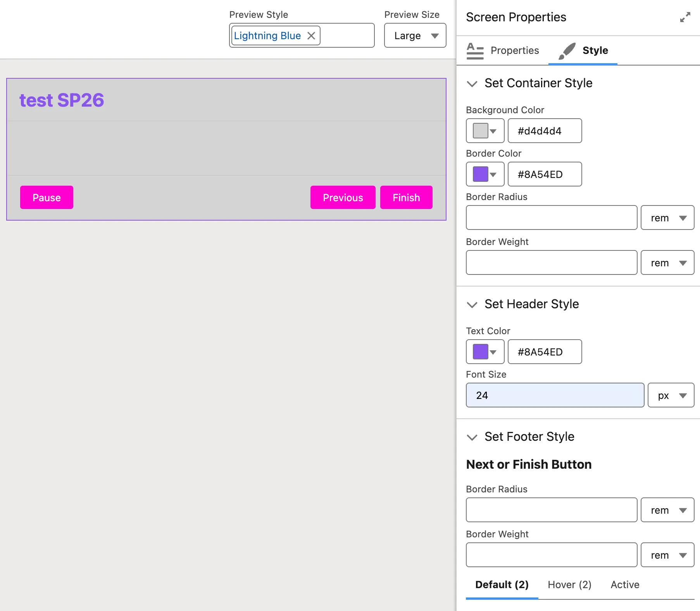Switch to the Hover (2) tab
The height and width of the screenshot is (611, 700).
tap(569, 585)
